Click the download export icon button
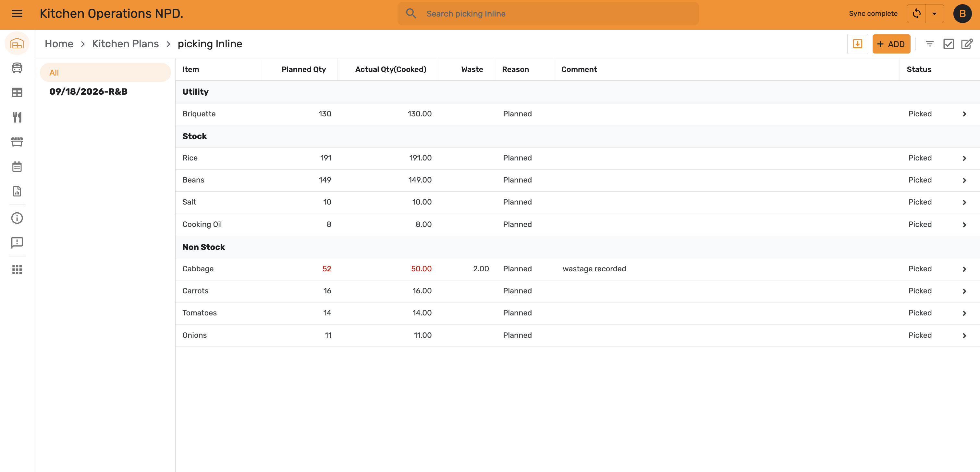 point(857,44)
